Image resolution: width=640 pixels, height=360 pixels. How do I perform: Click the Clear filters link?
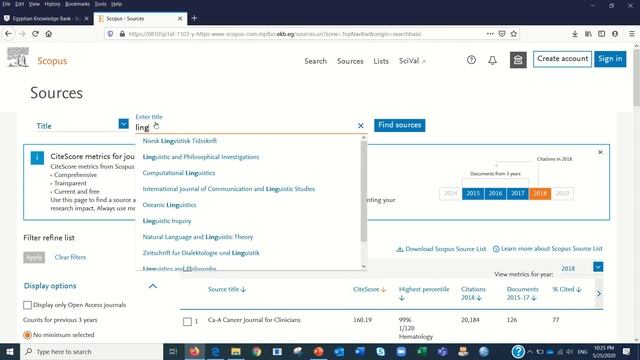coord(70,257)
